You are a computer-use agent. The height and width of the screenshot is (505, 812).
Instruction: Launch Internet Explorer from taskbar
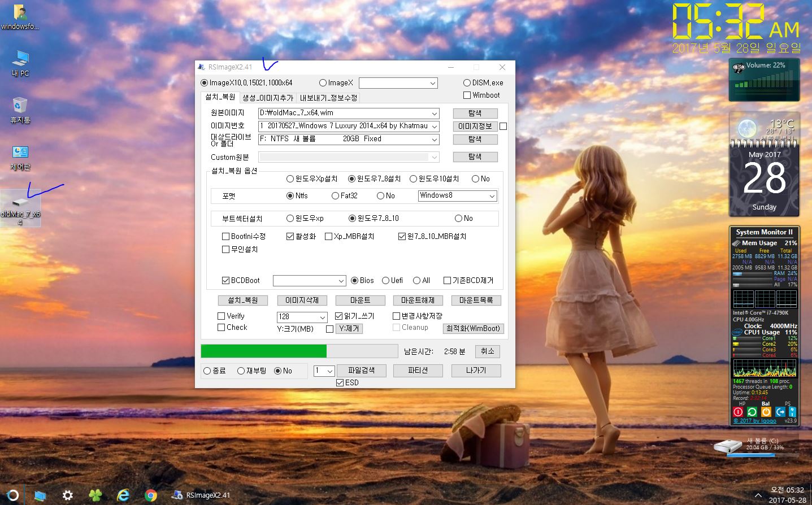123,495
